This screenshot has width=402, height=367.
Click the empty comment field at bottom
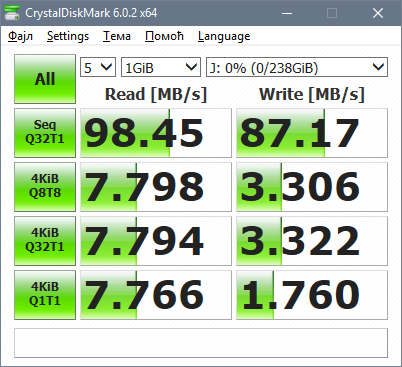coord(201,343)
